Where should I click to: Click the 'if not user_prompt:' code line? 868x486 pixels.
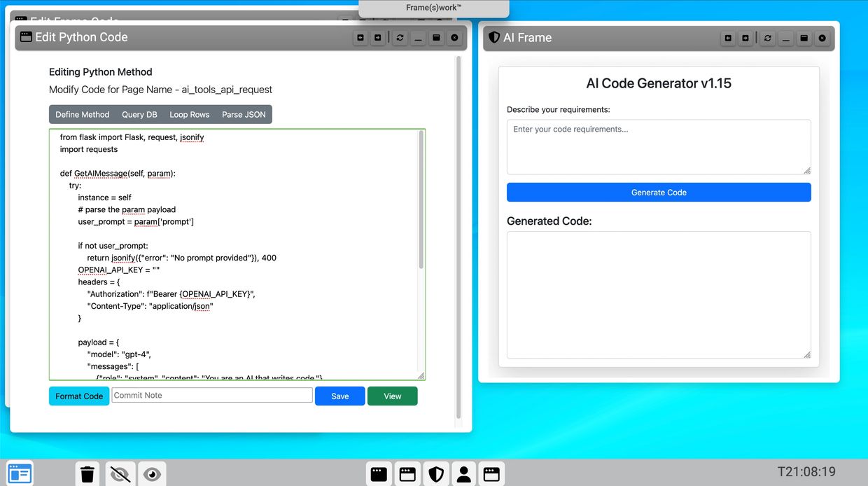point(113,246)
